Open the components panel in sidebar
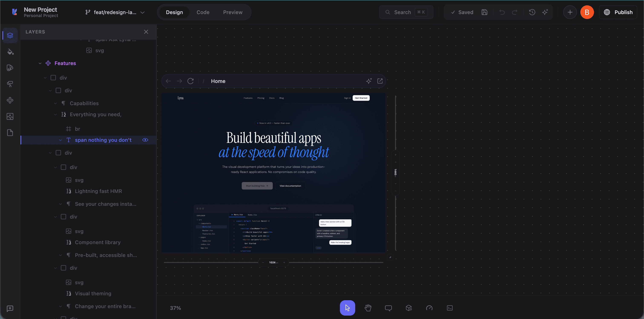The image size is (644, 319). click(x=10, y=100)
